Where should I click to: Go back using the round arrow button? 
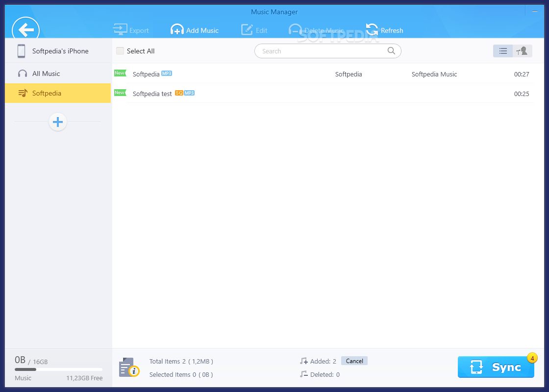point(25,28)
